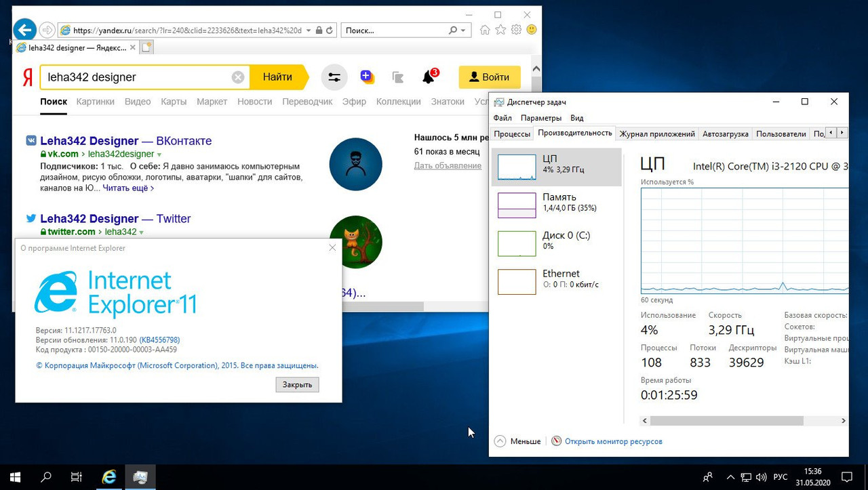Open the Файл menu in Task Manager
Image resolution: width=868 pixels, height=490 pixels.
(502, 118)
